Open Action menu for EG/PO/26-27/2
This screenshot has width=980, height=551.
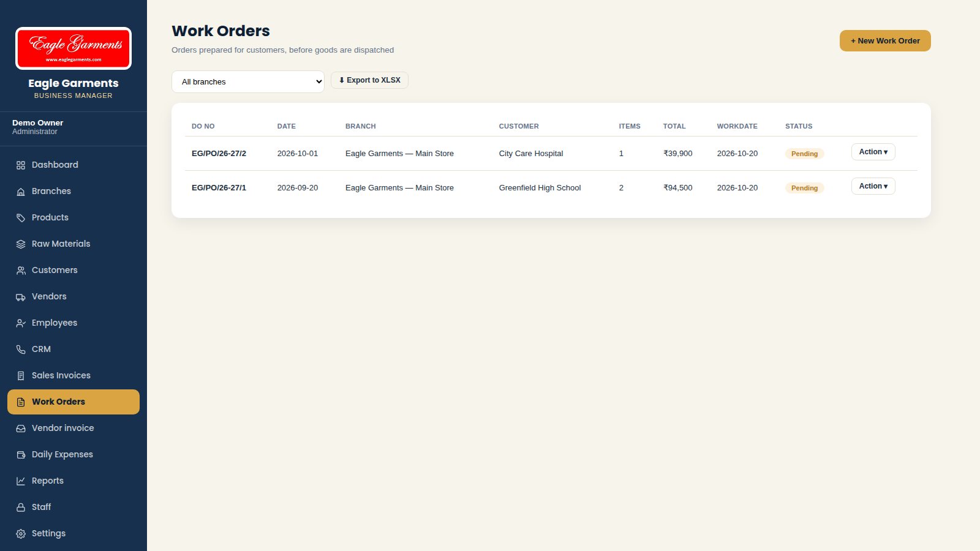(x=873, y=152)
